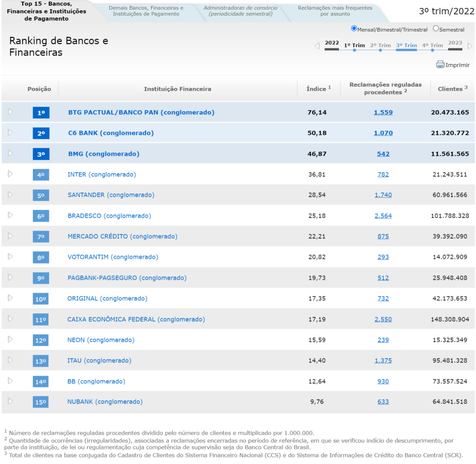476x464 pixels.
Task: Select Mensal/Bimestral/Trimestral radio option
Action: coord(354,28)
